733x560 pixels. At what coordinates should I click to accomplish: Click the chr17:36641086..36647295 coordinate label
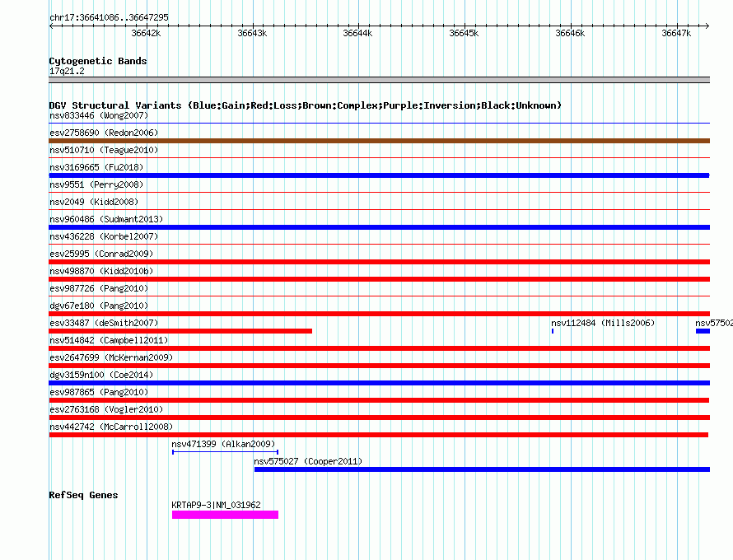[109, 18]
